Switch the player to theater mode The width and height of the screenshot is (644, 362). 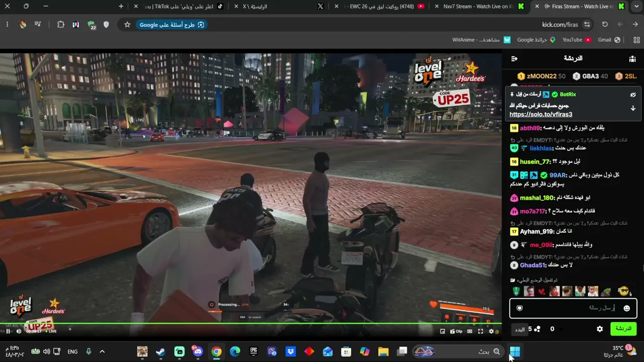coord(470,331)
